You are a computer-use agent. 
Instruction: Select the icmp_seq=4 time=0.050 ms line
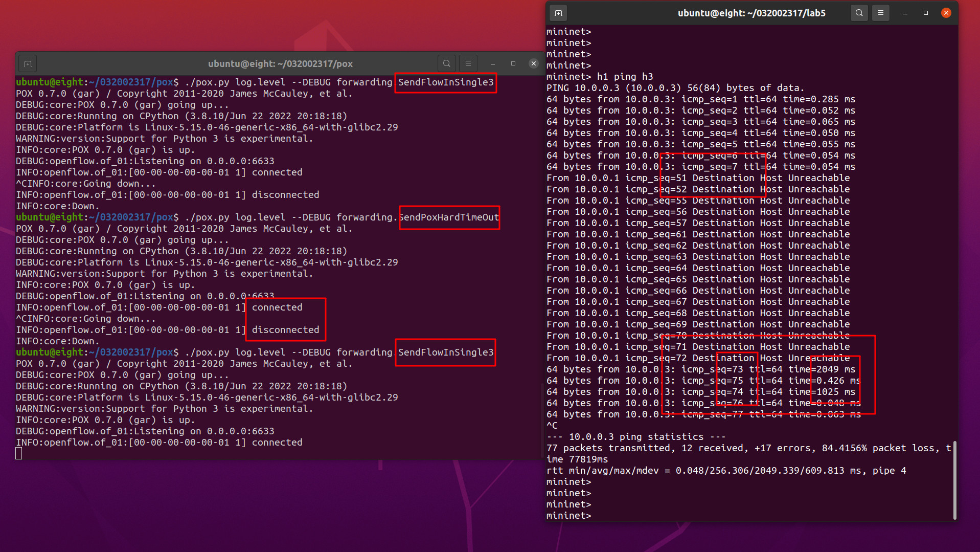point(701,133)
